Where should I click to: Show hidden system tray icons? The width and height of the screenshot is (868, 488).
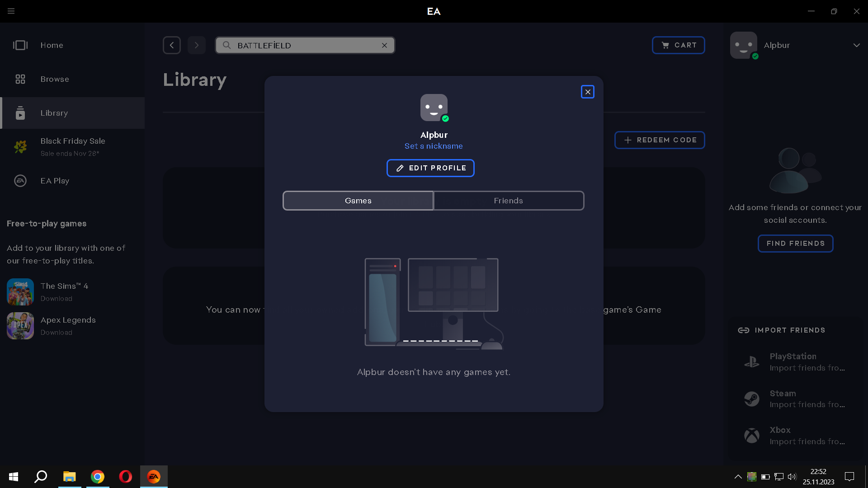tap(738, 477)
